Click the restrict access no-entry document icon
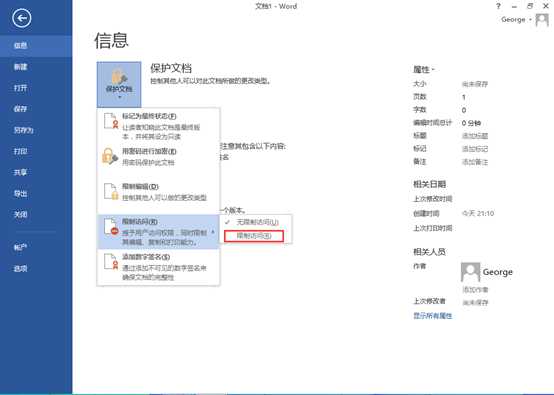Screen dimensions: 554x395 [x=111, y=226]
